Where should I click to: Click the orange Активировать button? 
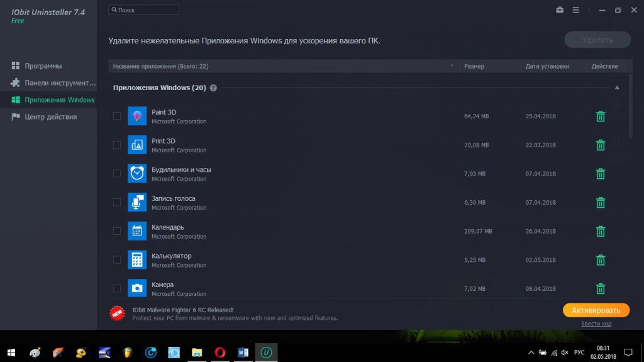point(596,310)
